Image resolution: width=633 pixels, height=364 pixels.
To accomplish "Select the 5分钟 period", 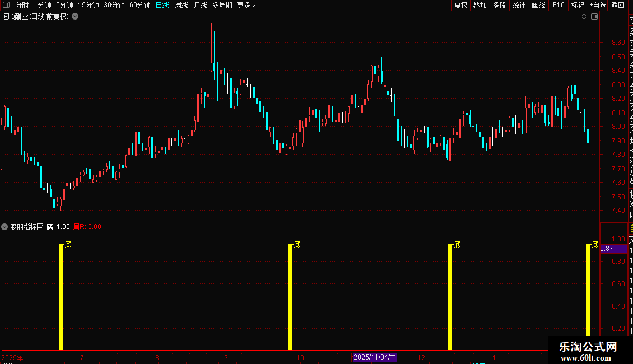I will coord(64,5).
